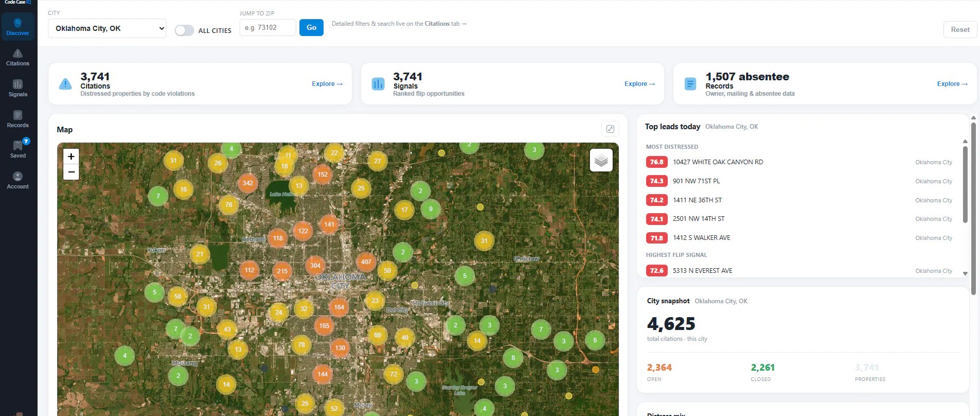Explore the absentee Records card
This screenshot has width=980, height=416.
pyautogui.click(x=952, y=84)
